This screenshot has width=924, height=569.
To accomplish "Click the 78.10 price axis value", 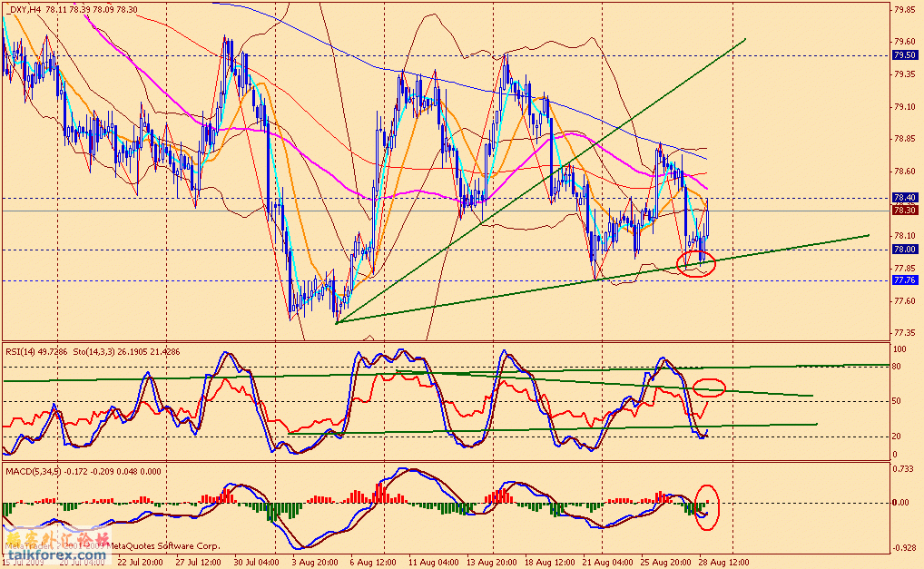I will (x=905, y=236).
